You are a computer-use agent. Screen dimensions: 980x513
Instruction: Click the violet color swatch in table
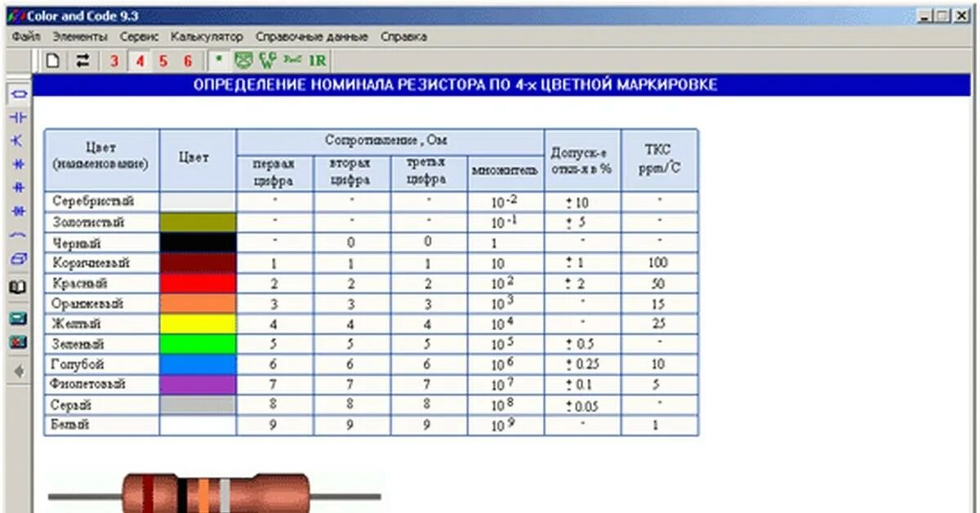(198, 384)
